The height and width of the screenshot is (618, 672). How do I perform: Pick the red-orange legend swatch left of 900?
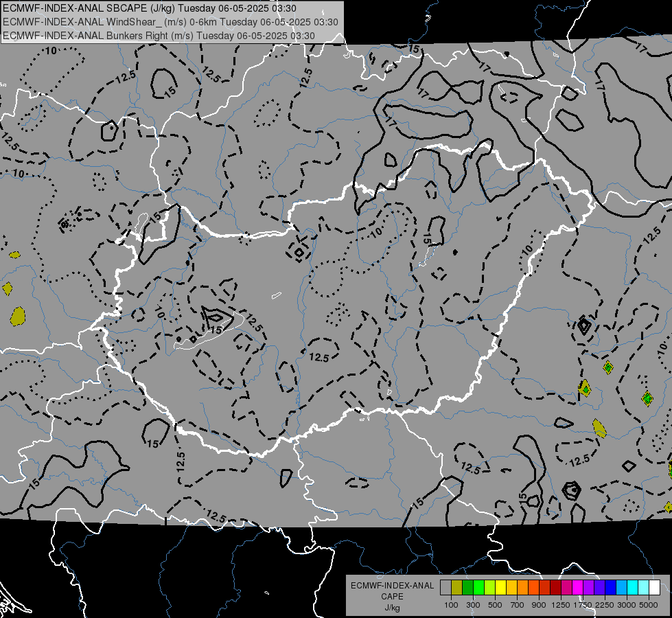coord(533,588)
